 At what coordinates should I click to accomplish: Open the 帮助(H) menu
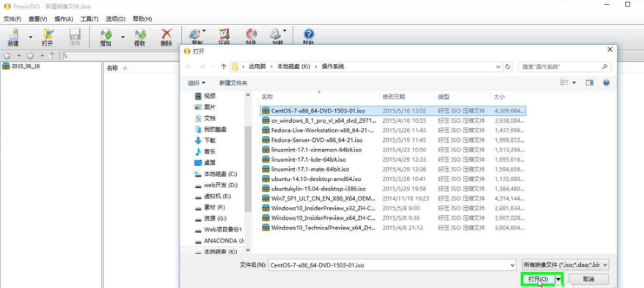click(142, 19)
